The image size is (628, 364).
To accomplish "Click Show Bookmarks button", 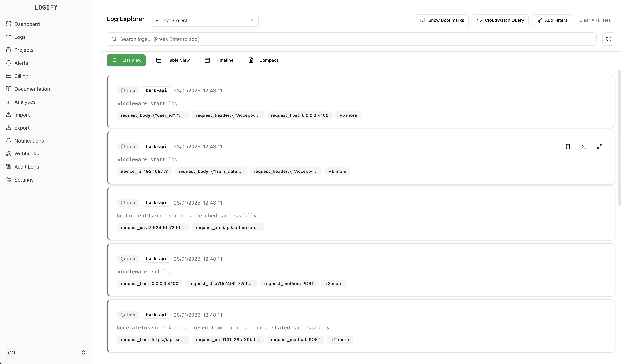I will point(442,20).
